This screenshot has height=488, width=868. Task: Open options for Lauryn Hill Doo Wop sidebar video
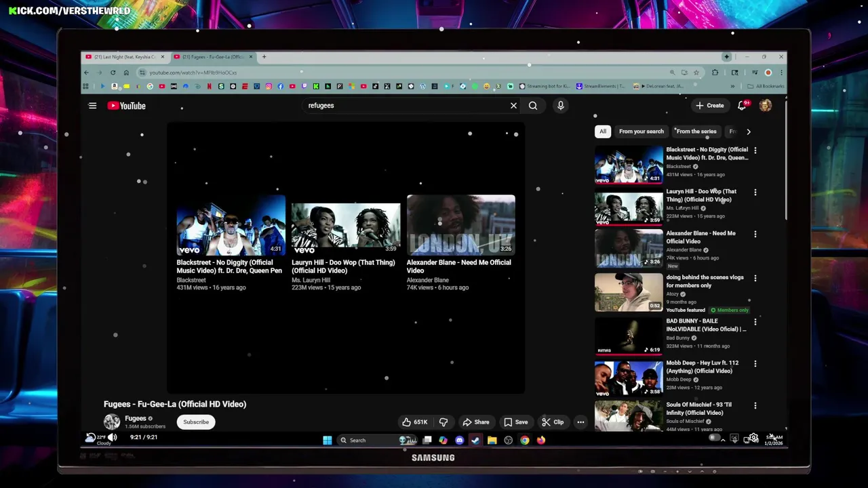755,192
